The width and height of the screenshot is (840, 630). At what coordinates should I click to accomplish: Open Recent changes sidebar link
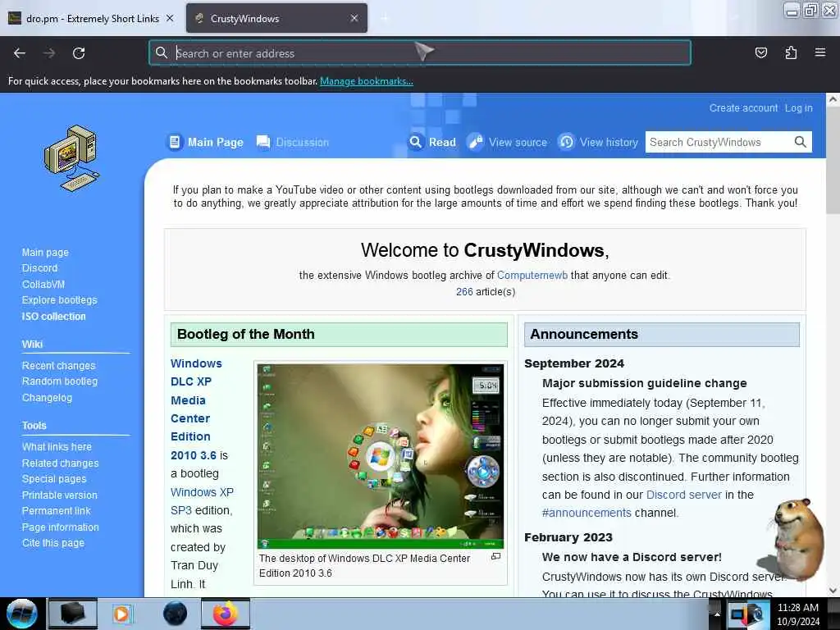click(x=58, y=365)
